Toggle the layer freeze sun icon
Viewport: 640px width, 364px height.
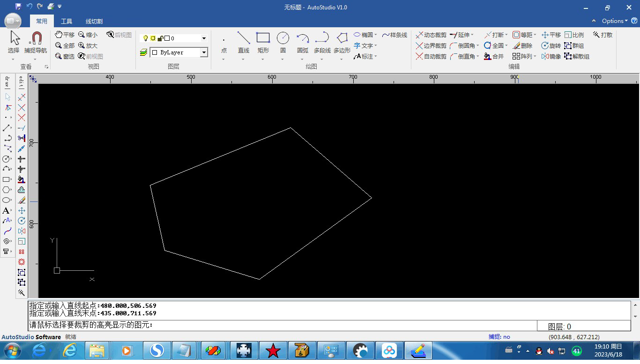click(x=153, y=38)
